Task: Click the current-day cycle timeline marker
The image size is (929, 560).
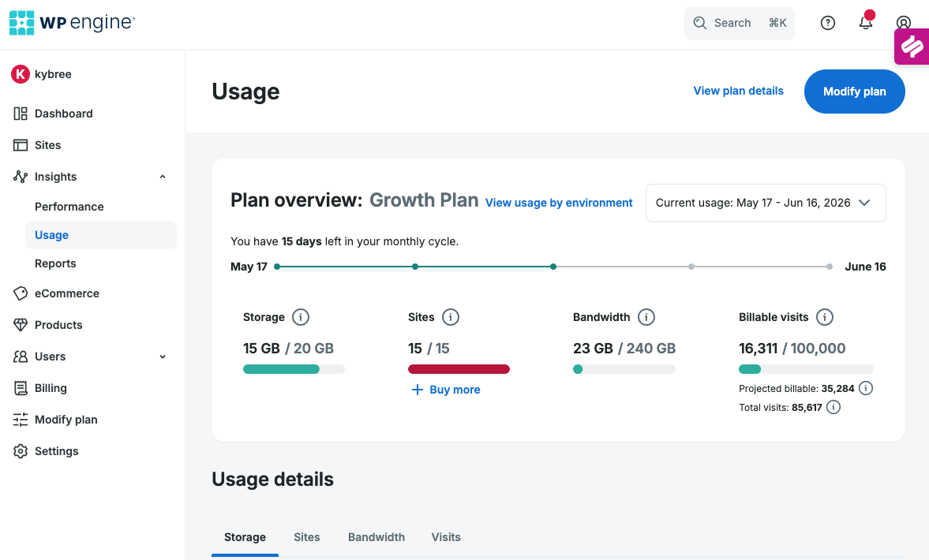Action: click(553, 267)
